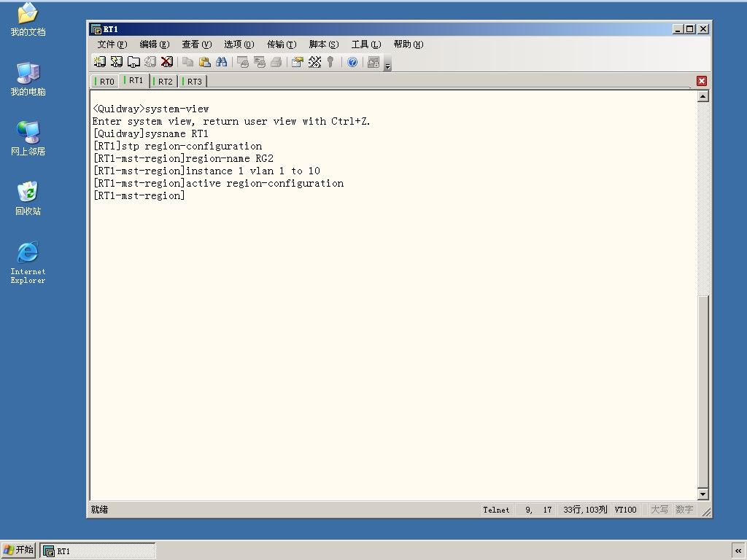Click the RT1 window title bar icon
747x560 pixels.
coord(96,29)
